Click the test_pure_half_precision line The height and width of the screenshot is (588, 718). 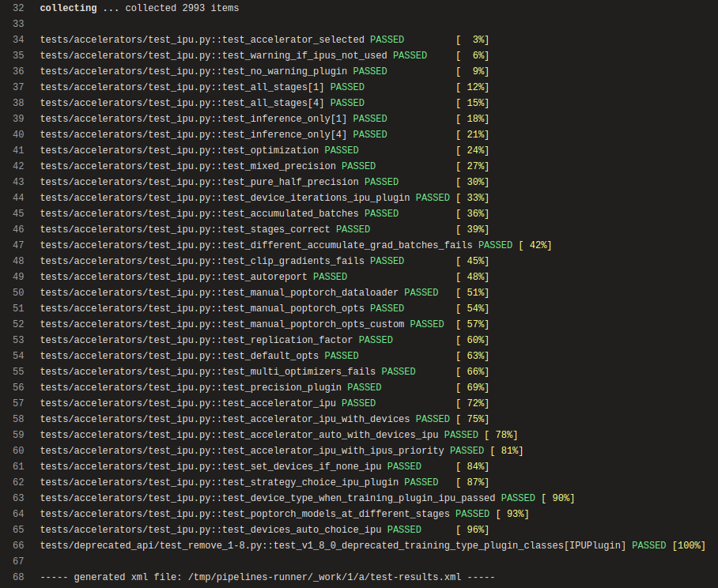pos(264,182)
